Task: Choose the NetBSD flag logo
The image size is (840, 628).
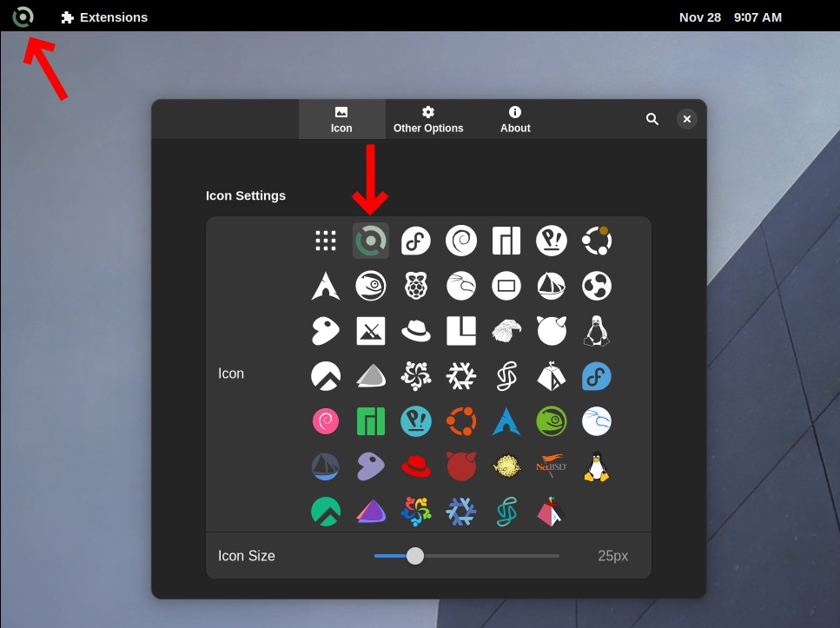Action: coord(552,466)
